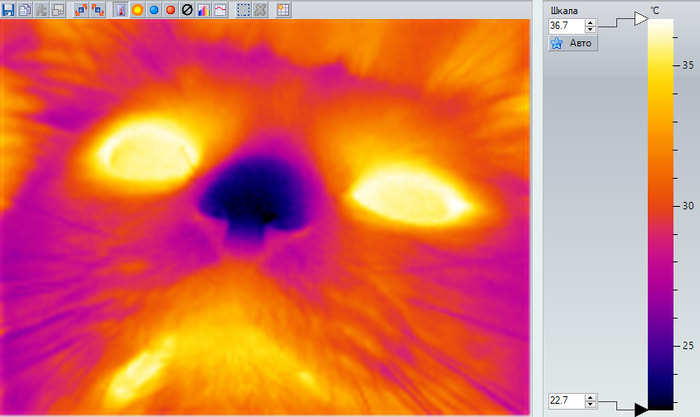Click the orange sun hot spot icon
The image size is (700, 417).
[x=137, y=10]
